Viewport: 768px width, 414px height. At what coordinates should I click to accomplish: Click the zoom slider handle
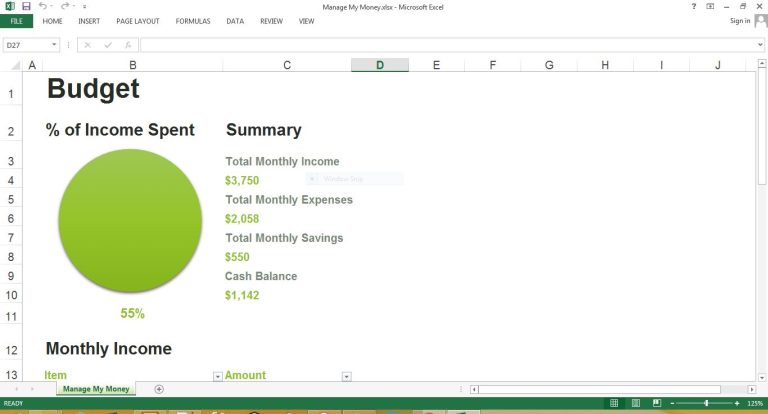pyautogui.click(x=706, y=403)
